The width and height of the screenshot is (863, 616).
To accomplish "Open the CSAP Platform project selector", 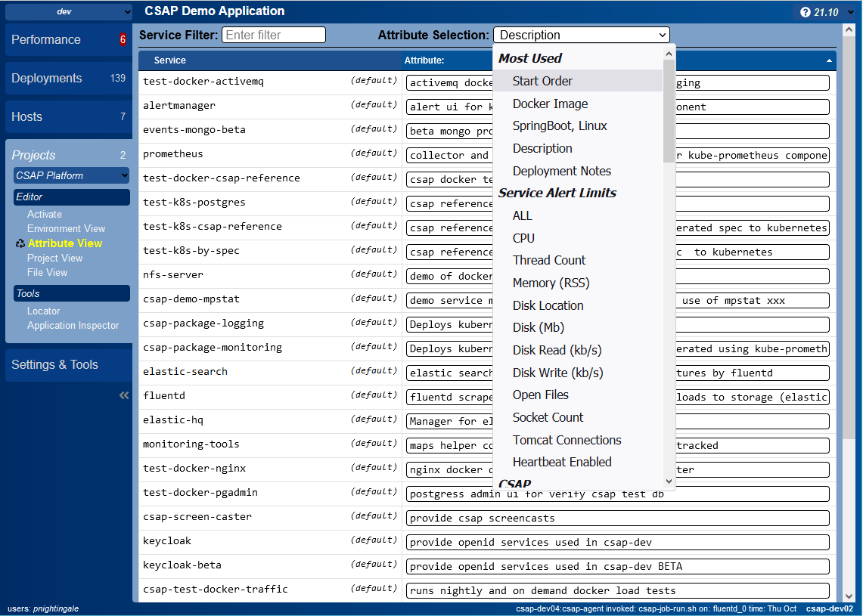I will pyautogui.click(x=72, y=175).
